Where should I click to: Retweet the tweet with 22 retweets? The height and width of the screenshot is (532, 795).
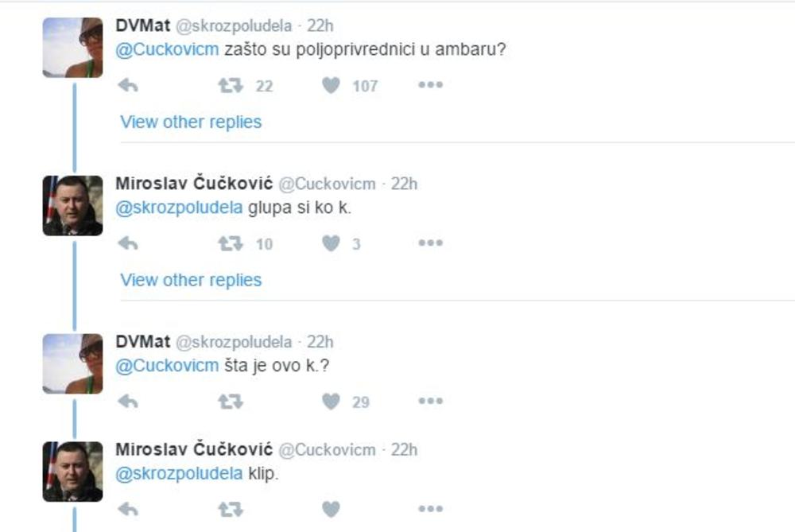[x=231, y=85]
